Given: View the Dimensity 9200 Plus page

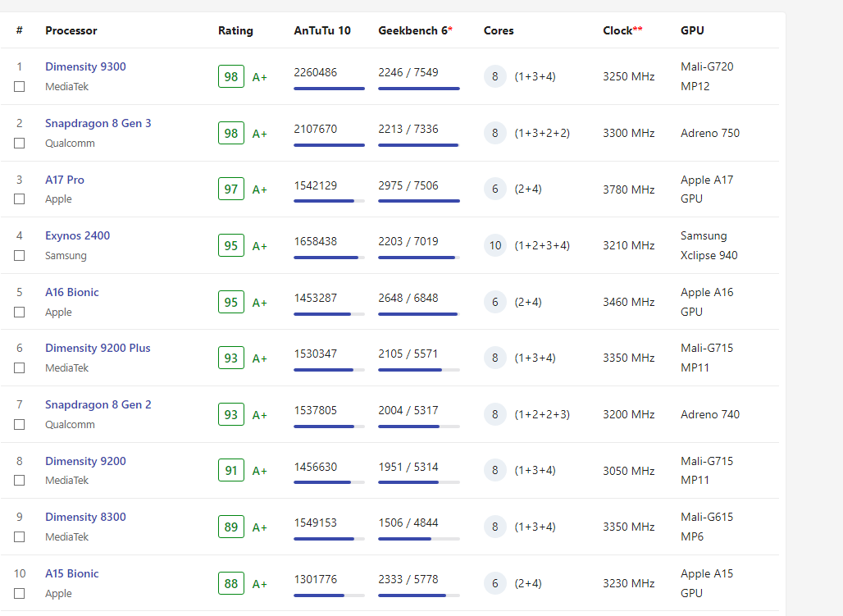Looking at the screenshot, I should pyautogui.click(x=98, y=348).
